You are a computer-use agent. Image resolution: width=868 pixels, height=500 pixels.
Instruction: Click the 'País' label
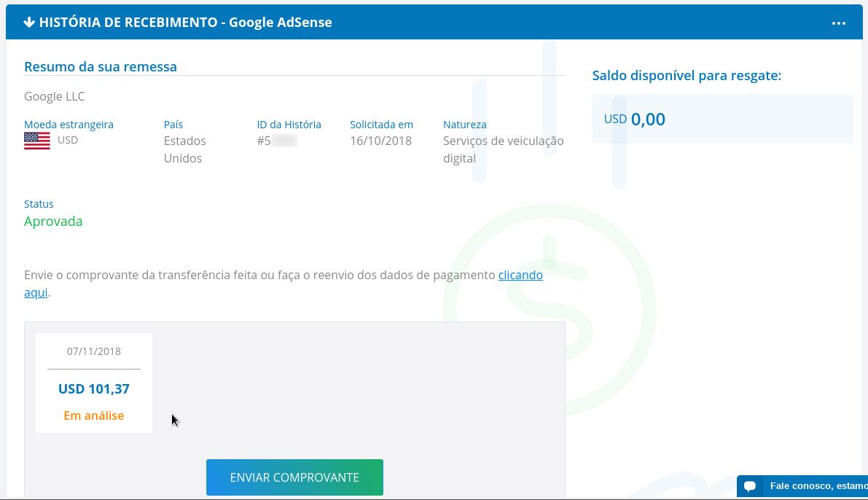173,125
